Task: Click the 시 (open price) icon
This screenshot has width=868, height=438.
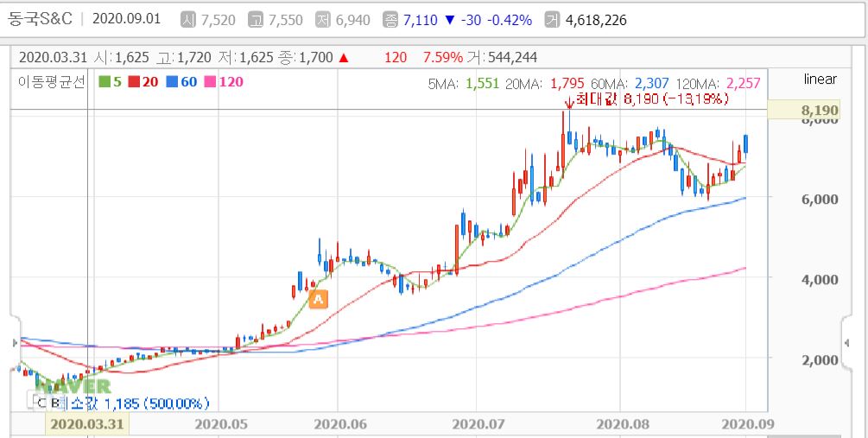Action: point(188,20)
